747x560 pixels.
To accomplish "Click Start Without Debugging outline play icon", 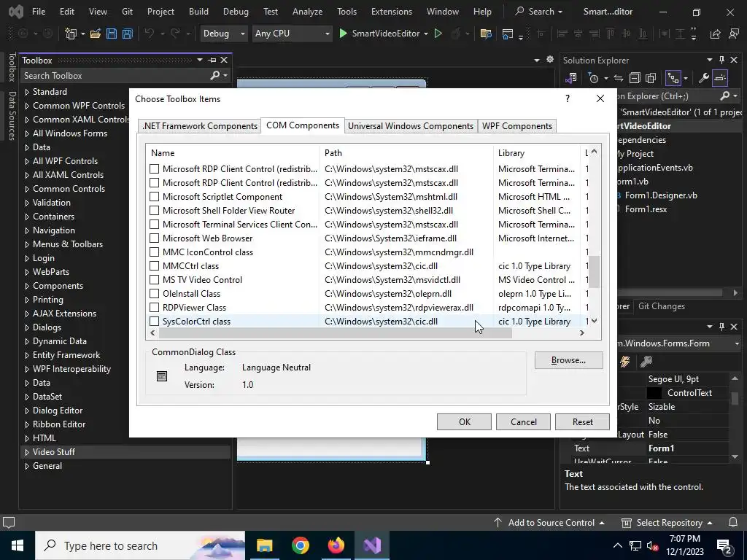I will [438, 34].
